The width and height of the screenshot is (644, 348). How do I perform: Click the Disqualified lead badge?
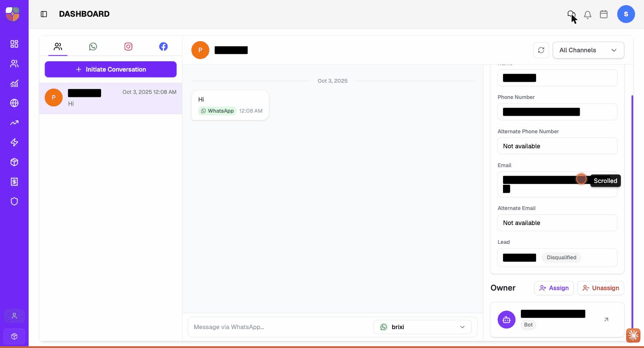click(x=561, y=258)
